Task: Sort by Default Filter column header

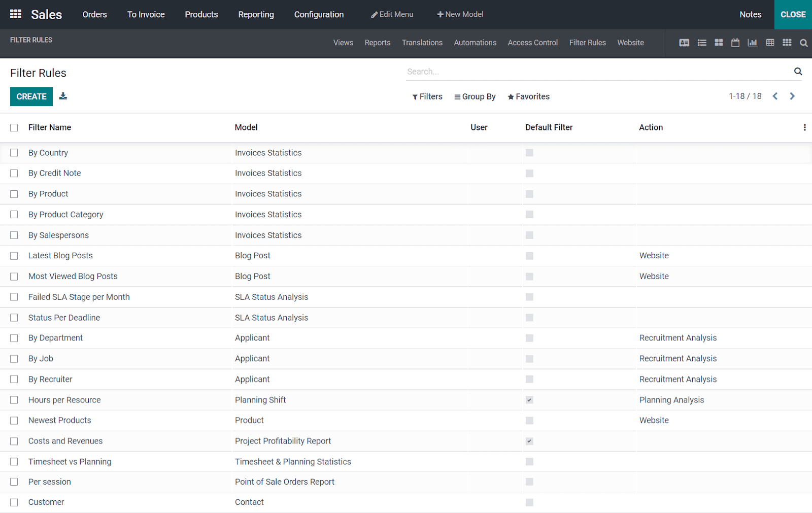Action: (x=549, y=127)
